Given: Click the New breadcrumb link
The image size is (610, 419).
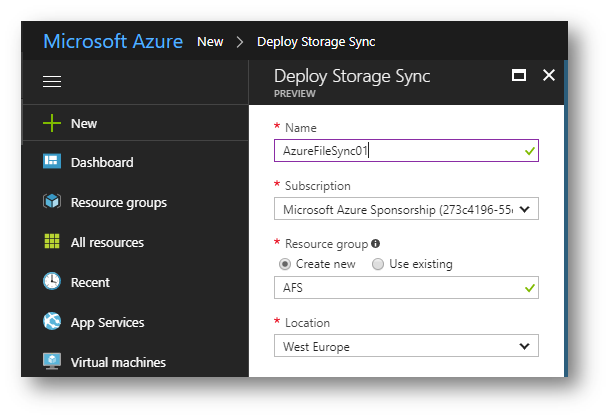Looking at the screenshot, I should [x=210, y=42].
